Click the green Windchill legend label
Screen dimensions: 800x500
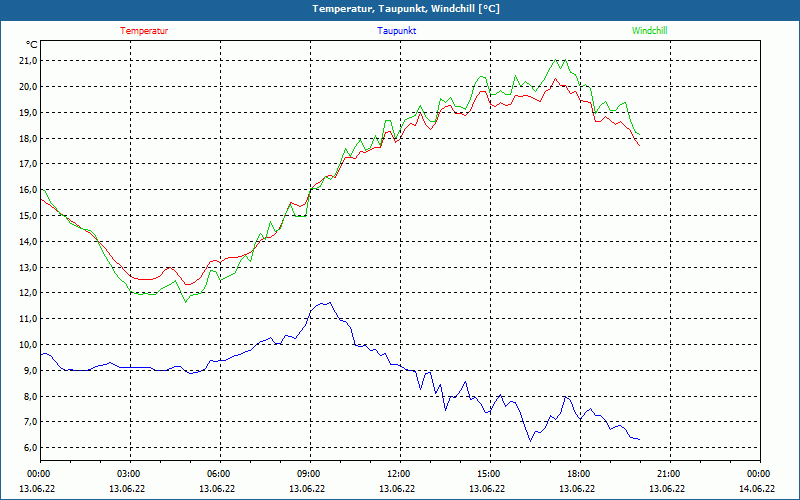pos(649,31)
